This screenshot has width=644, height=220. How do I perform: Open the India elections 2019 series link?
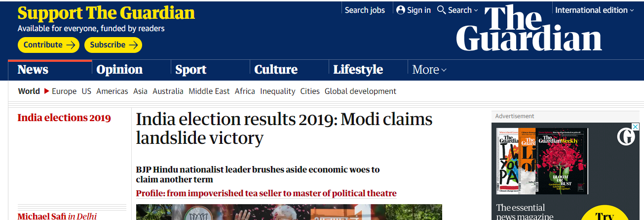click(x=64, y=118)
